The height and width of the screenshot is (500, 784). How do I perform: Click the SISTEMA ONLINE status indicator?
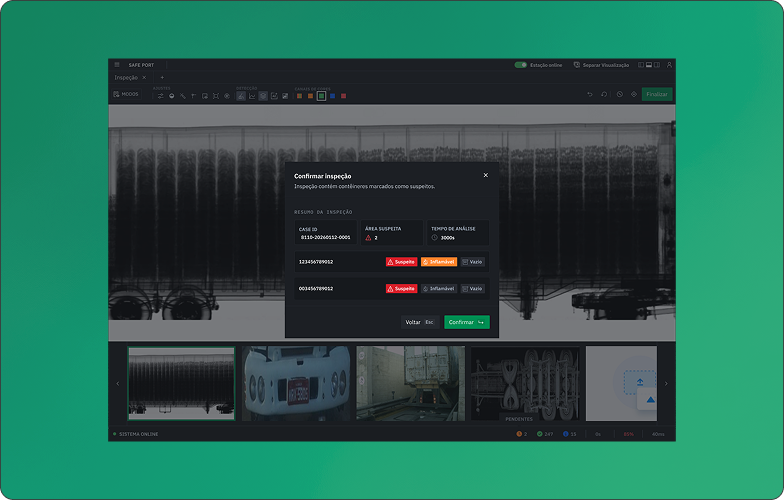tap(136, 434)
